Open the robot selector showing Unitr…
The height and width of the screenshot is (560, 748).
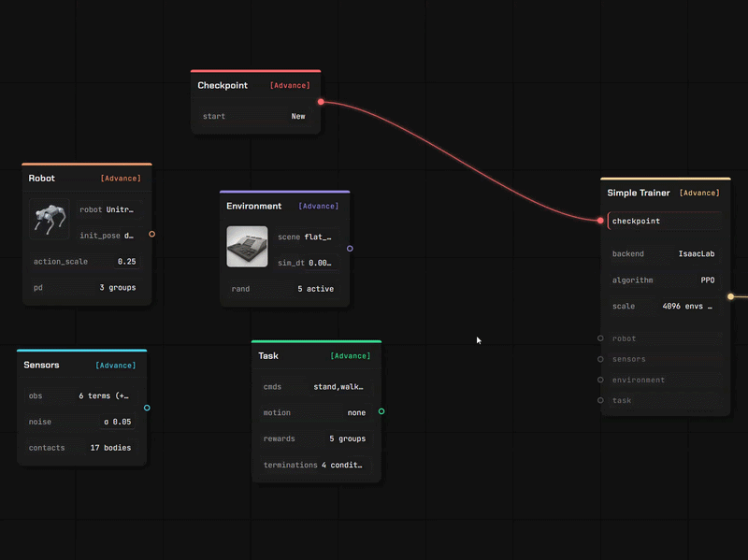[109, 209]
